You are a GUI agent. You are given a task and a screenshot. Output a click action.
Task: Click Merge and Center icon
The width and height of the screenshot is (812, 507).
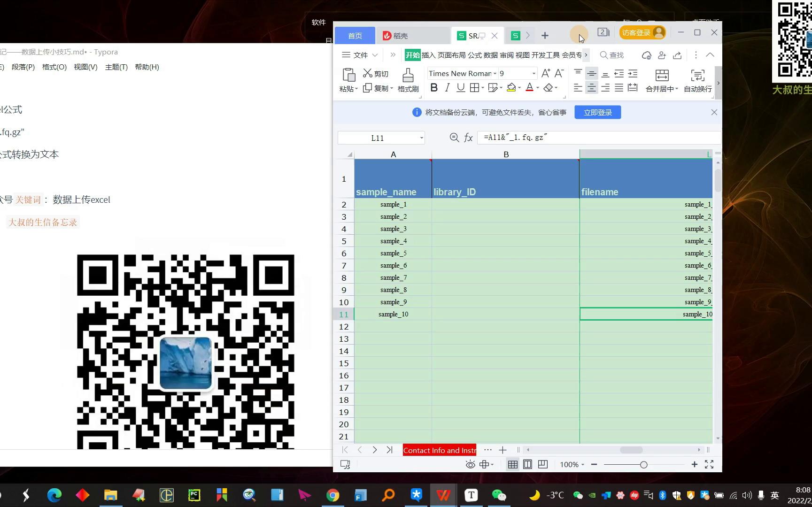point(662,75)
